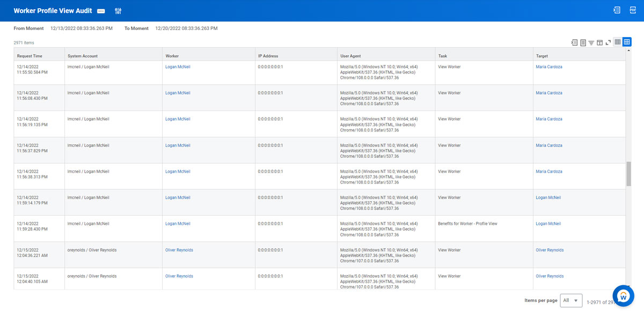Image resolution: width=644 pixels, height=317 pixels.
Task: Open the report filter settings sliders icon
Action: click(118, 11)
